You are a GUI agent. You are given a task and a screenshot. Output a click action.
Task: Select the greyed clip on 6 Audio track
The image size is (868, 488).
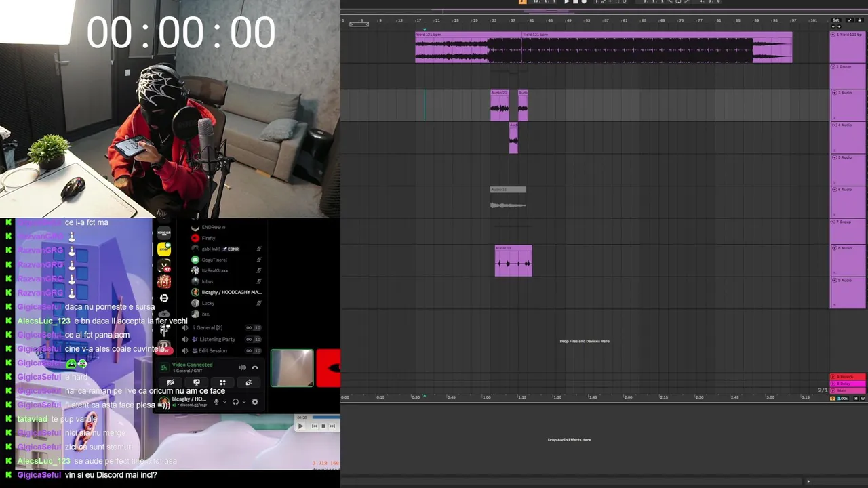508,200
